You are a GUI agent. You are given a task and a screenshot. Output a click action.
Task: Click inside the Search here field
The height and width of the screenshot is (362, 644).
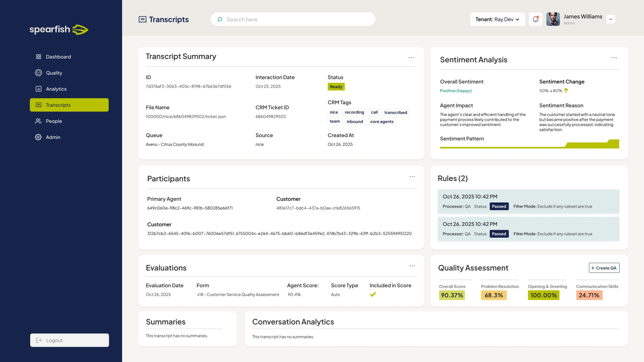(x=277, y=19)
